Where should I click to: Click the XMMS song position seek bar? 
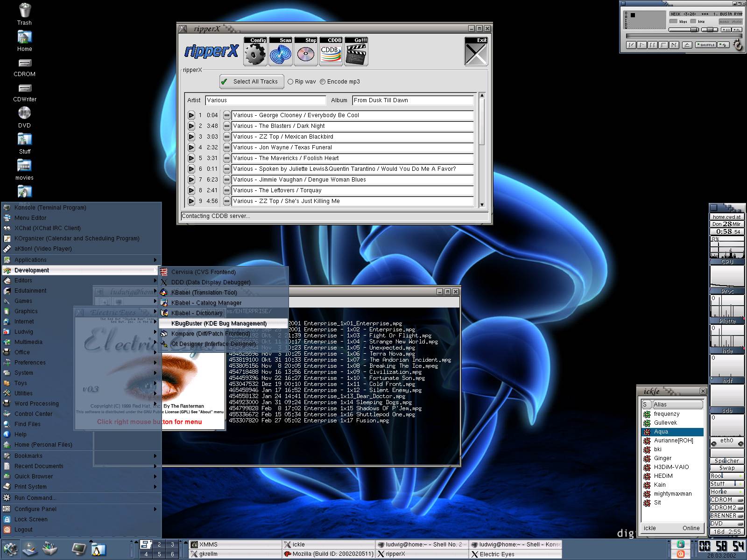tap(684, 36)
